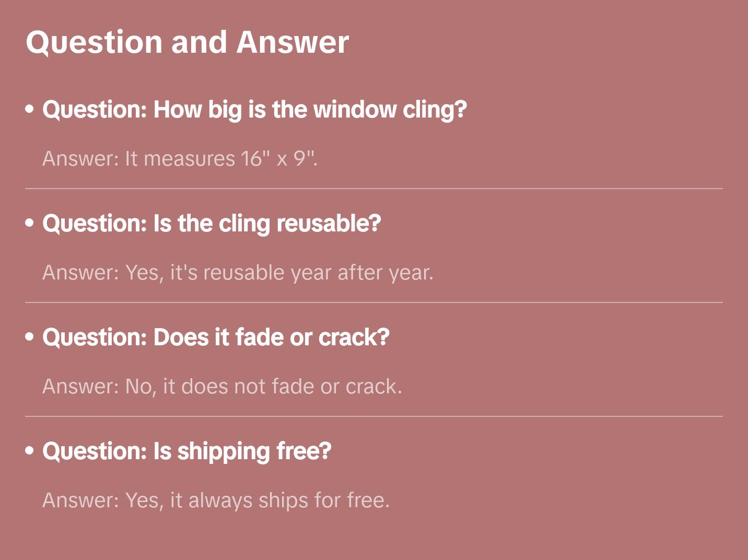
Task: Open the "Is the cling reusable?" question
Action: point(212,224)
